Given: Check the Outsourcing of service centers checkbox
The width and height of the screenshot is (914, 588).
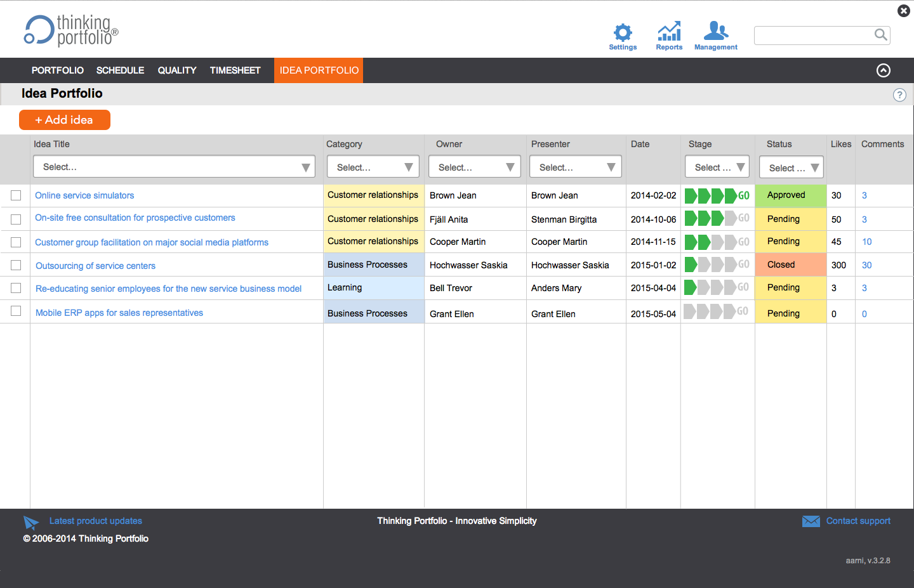Looking at the screenshot, I should click(x=16, y=265).
